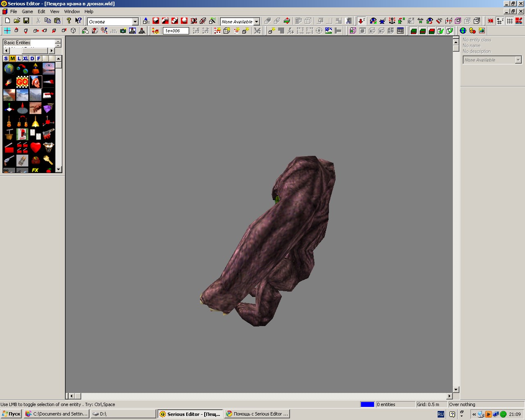Select the purple box entity thumbnail
The height and width of the screenshot is (420, 525).
coord(48,108)
